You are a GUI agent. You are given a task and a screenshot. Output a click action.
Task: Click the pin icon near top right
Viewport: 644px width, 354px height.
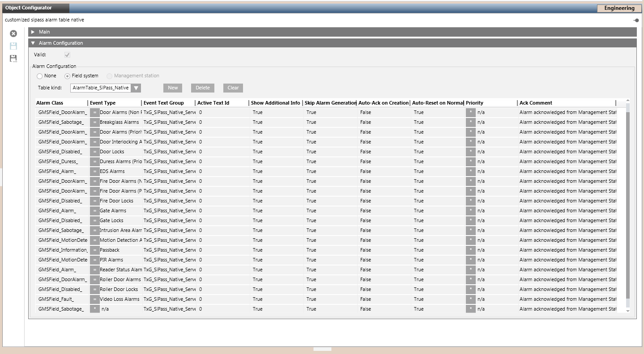click(x=636, y=20)
